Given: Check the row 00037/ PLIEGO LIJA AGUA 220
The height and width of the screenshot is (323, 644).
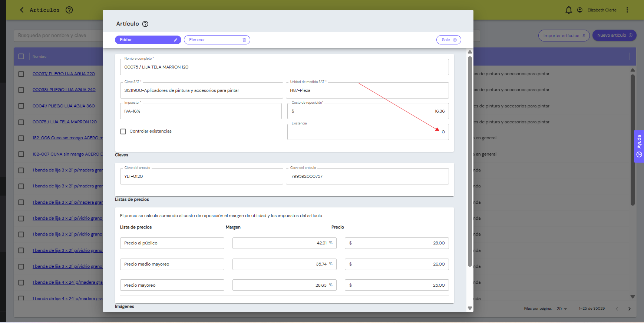Looking at the screenshot, I should click(21, 74).
